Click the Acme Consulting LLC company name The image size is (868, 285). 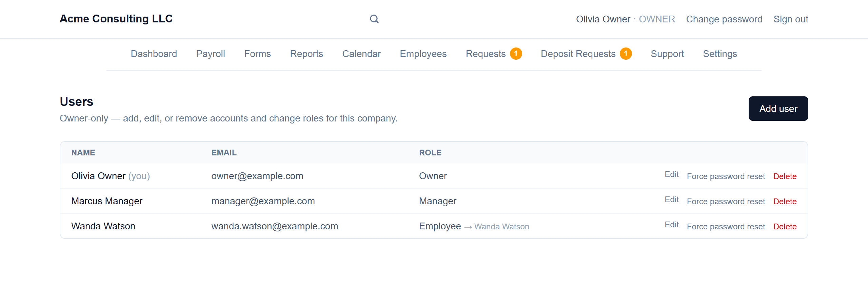tap(116, 19)
